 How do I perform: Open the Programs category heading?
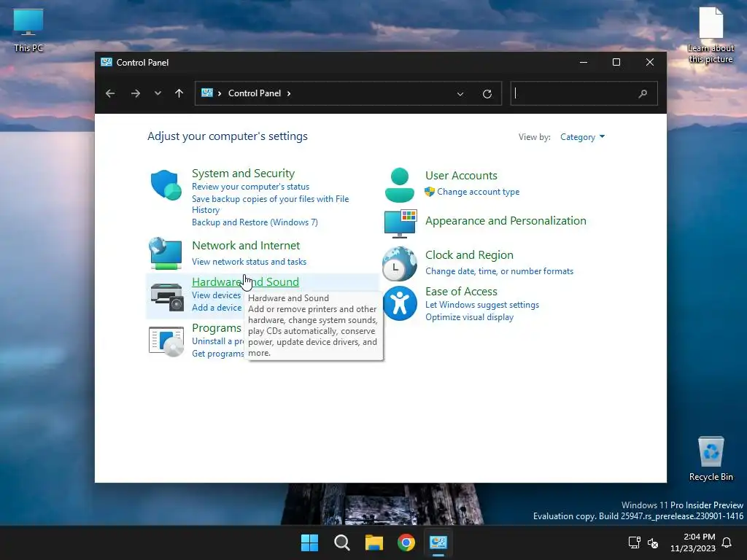[x=216, y=328]
